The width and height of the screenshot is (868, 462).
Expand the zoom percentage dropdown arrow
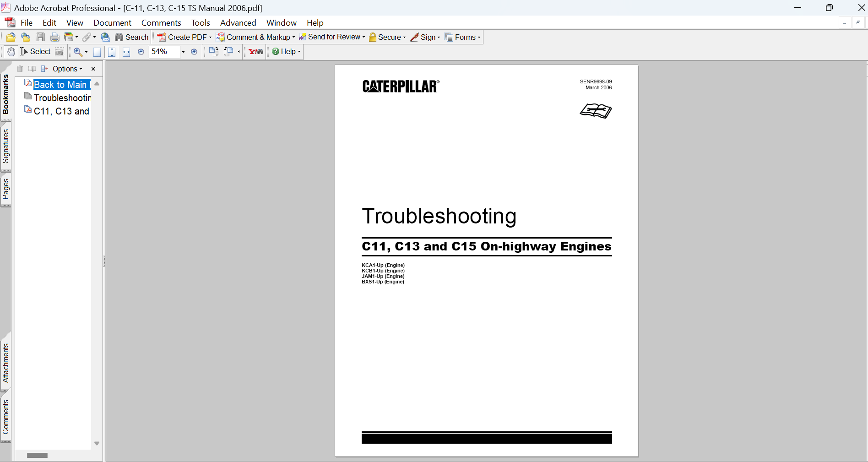183,52
